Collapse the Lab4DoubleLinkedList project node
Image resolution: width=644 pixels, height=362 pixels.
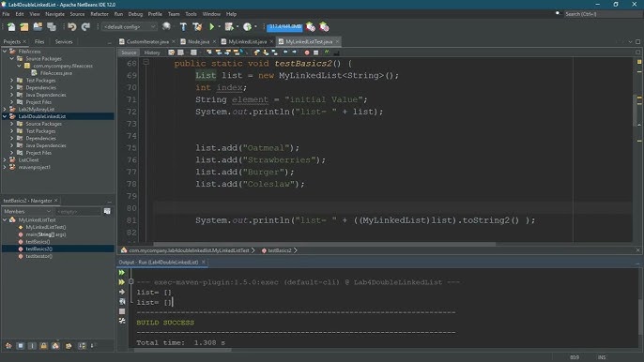(5, 116)
